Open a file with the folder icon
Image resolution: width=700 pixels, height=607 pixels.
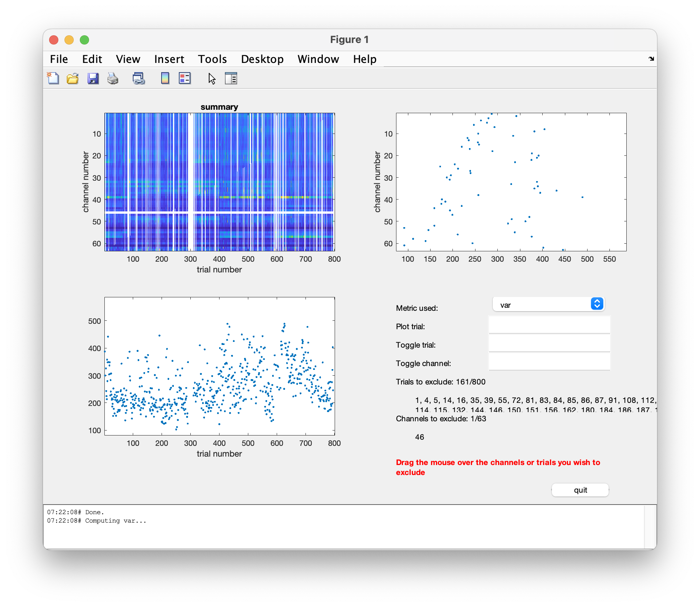click(x=73, y=78)
